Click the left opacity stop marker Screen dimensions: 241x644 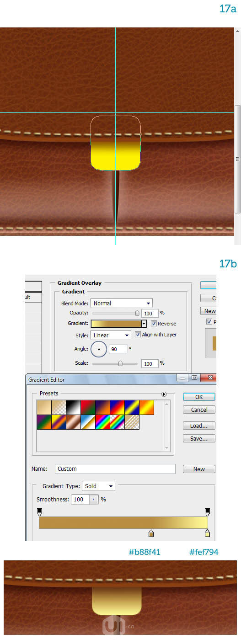click(x=39, y=511)
